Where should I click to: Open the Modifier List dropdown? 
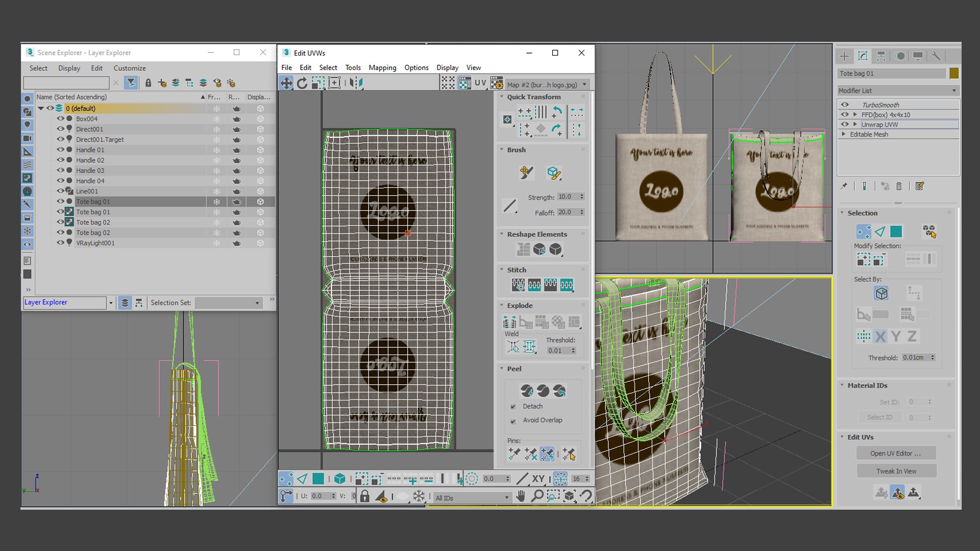point(898,90)
